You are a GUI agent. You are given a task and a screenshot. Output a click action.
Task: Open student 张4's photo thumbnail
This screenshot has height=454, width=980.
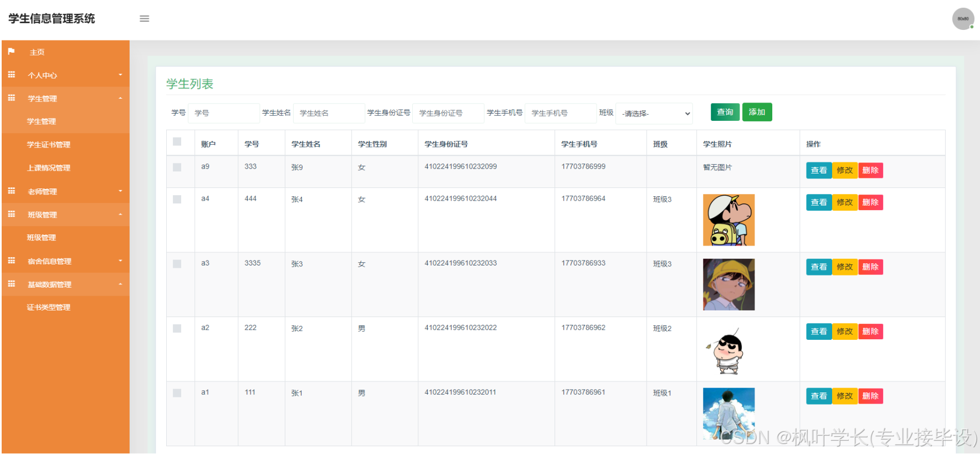click(728, 220)
